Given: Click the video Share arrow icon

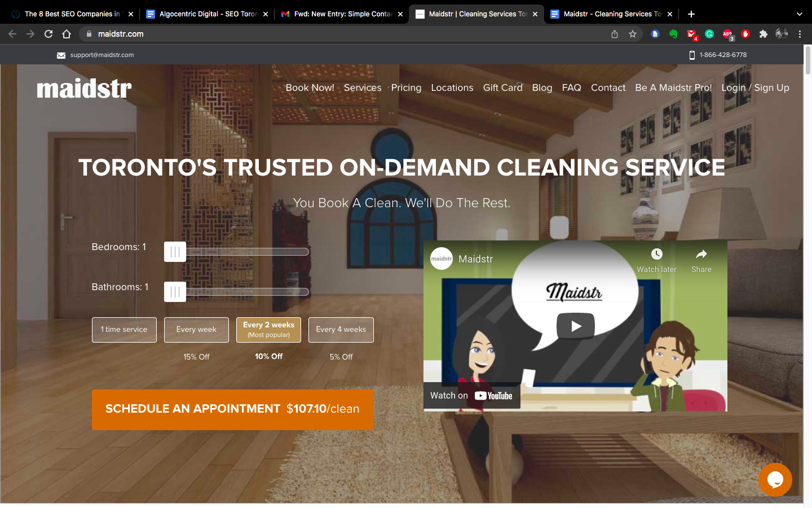Looking at the screenshot, I should 701,254.
